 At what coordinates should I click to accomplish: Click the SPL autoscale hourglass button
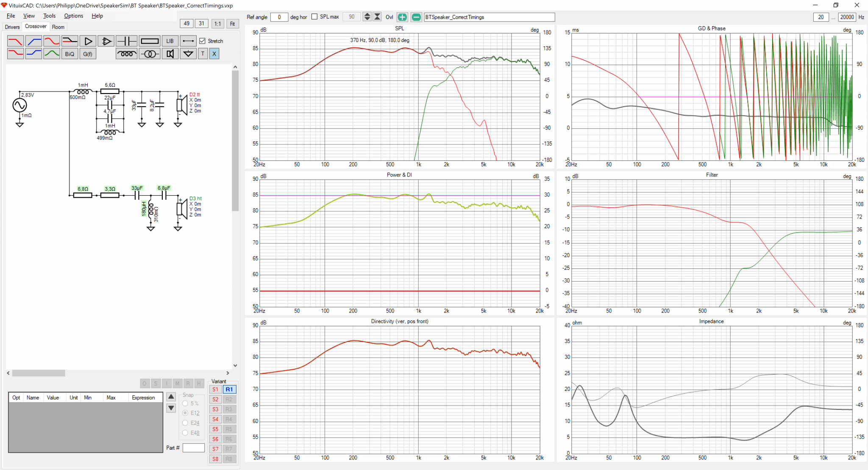click(377, 17)
